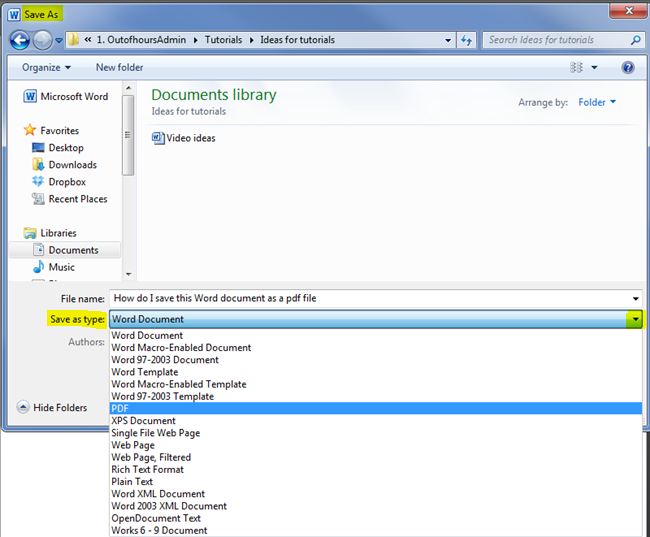This screenshot has width=650, height=537.
Task: Click the File name text field
Action: click(369, 298)
